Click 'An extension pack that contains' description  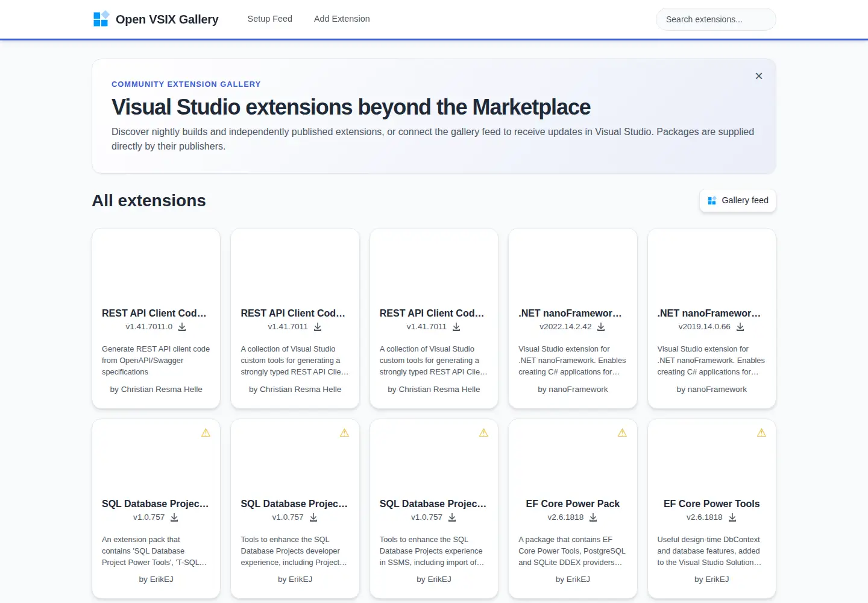pyautogui.click(x=156, y=551)
